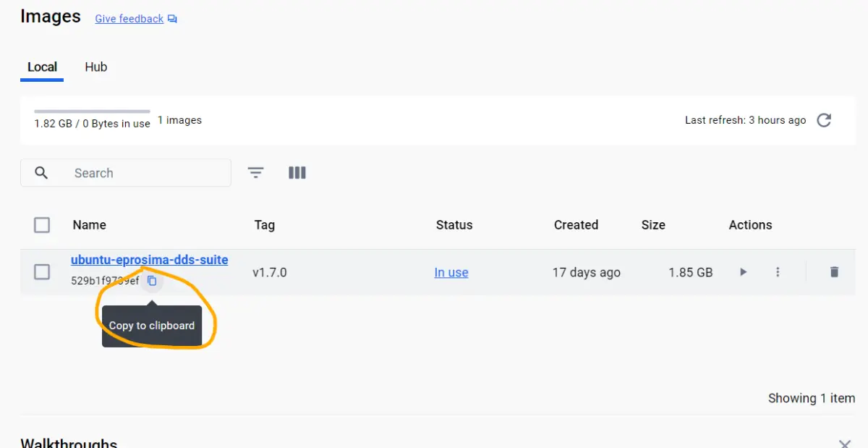Click the feedback speech bubble icon
The height and width of the screenshot is (448, 868).
(172, 19)
